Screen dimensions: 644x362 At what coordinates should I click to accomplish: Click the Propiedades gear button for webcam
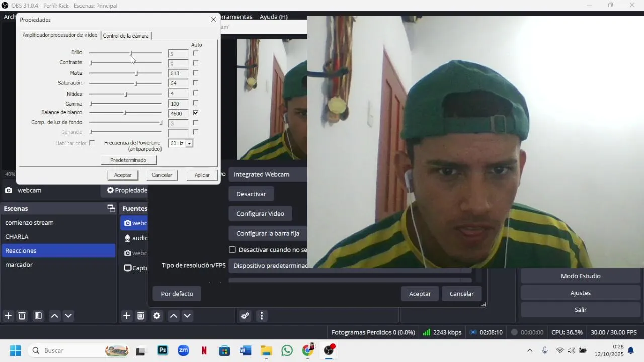click(127, 190)
